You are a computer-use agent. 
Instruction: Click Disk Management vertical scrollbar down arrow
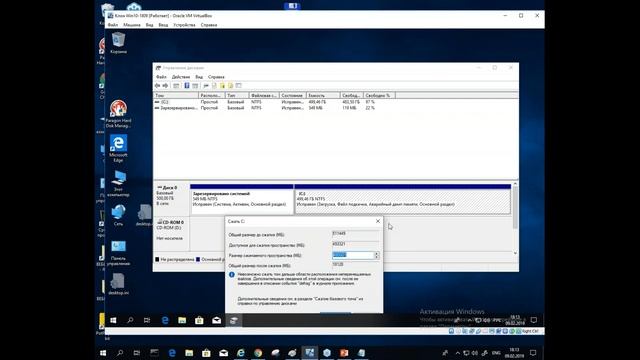pyautogui.click(x=515, y=253)
